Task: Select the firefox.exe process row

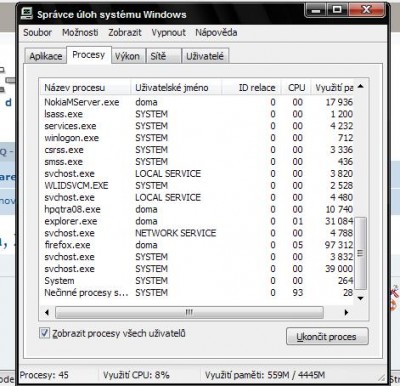Action: tap(198, 245)
